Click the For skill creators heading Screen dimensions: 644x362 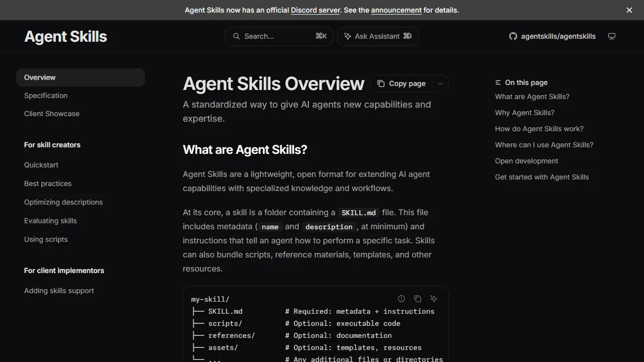(52, 145)
